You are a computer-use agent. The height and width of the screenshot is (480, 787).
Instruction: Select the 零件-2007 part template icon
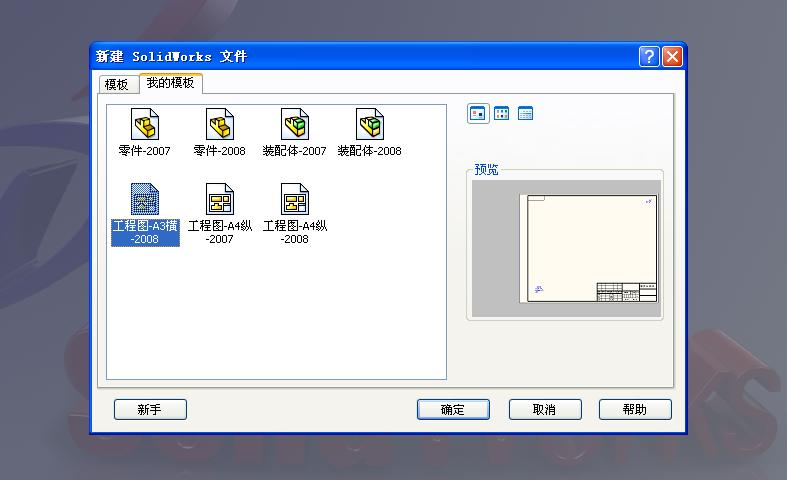[x=145, y=124]
